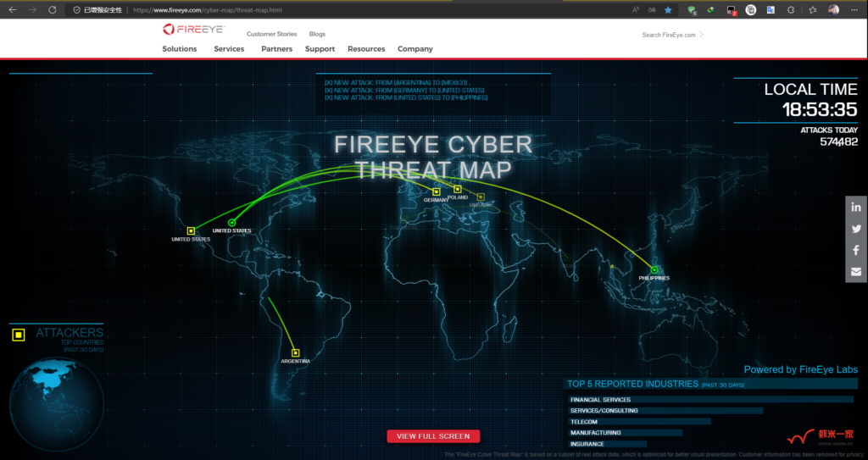Viewport: 868px width, 460px height.
Task: Open browser settings ellipsis menu
Action: coord(854,9)
